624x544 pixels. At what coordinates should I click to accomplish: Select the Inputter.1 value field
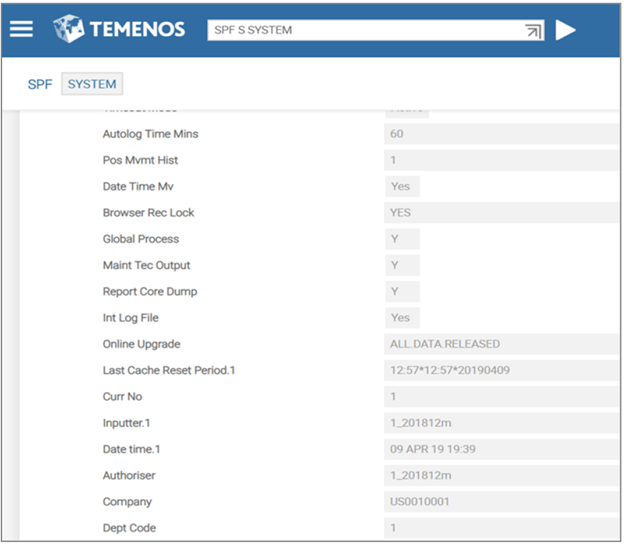coord(500,423)
